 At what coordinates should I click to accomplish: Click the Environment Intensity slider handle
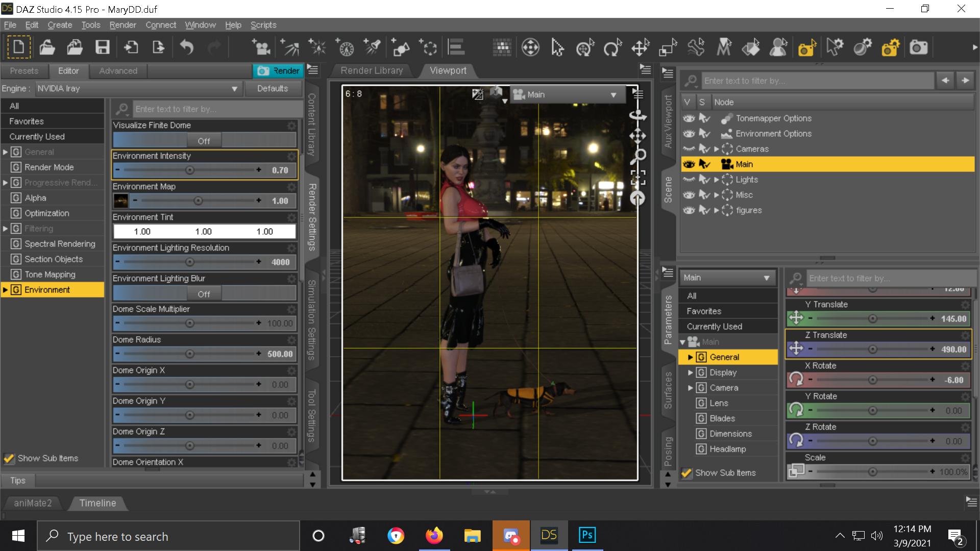189,170
